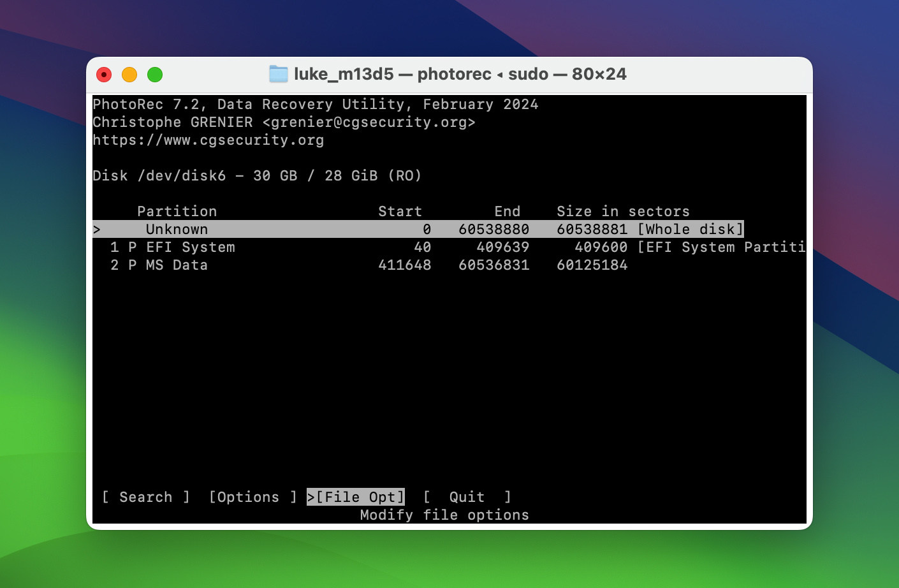Click the 411648 start sector value
This screenshot has height=588, width=899.
click(405, 265)
